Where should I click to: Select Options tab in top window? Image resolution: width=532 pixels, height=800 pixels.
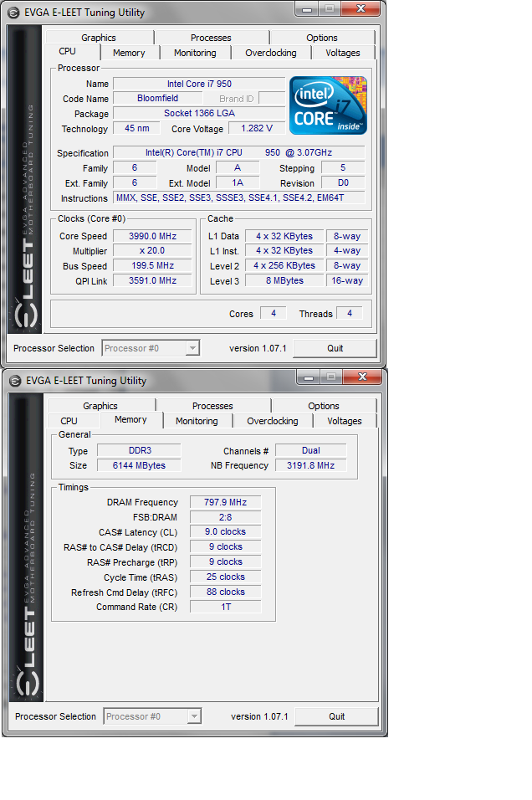coord(322,38)
